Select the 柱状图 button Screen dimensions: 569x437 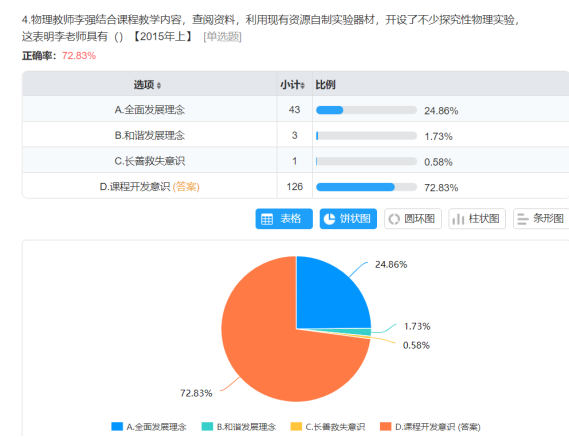click(477, 219)
